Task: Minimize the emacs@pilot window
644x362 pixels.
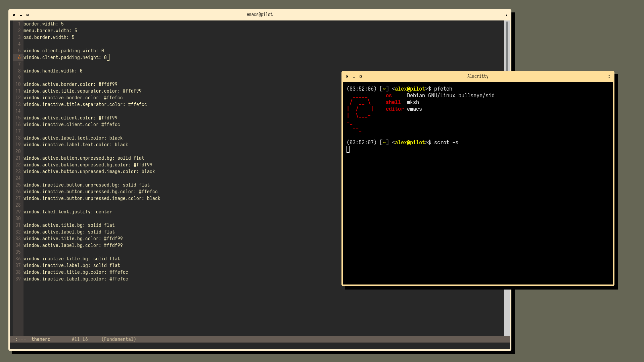Action: [21, 15]
